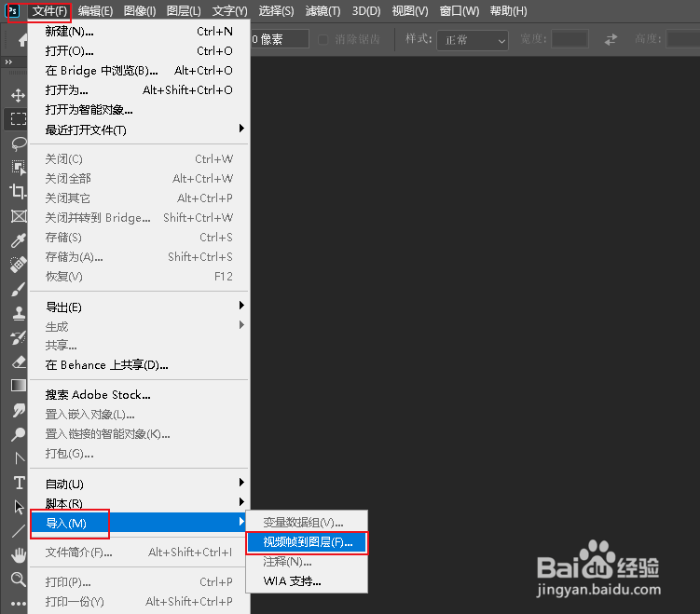This screenshot has width=700, height=614.
Task: Choose 打开(O)... menu entry
Action: [139, 51]
